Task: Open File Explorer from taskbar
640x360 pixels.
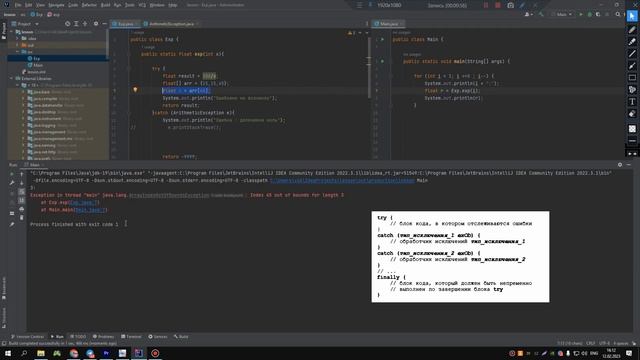Action: [41, 353]
